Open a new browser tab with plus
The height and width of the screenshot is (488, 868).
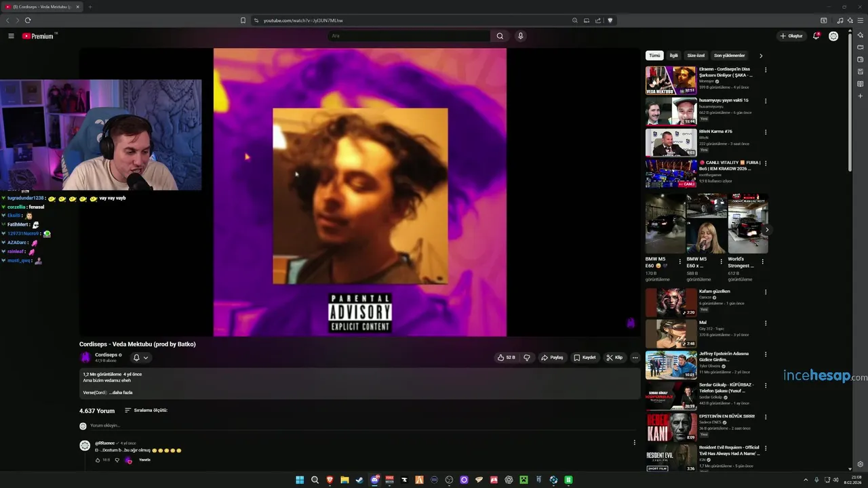90,7
